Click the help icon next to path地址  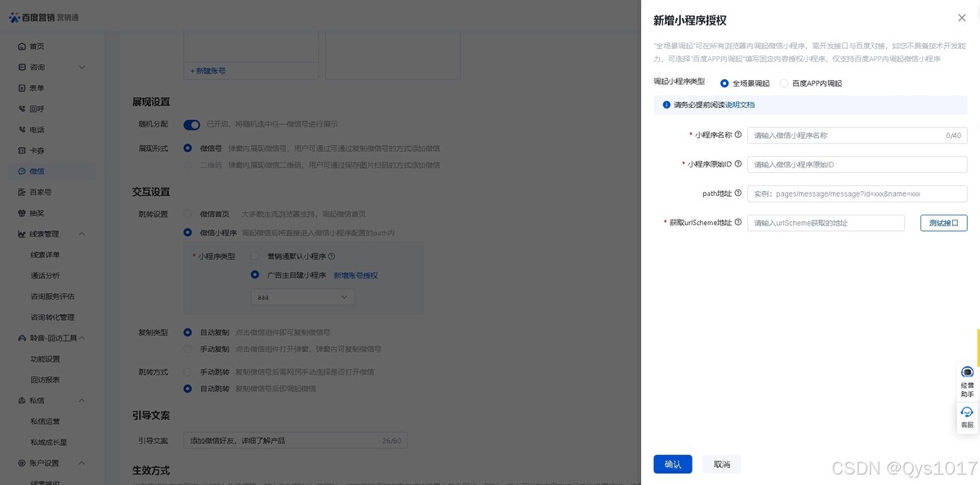click(738, 194)
